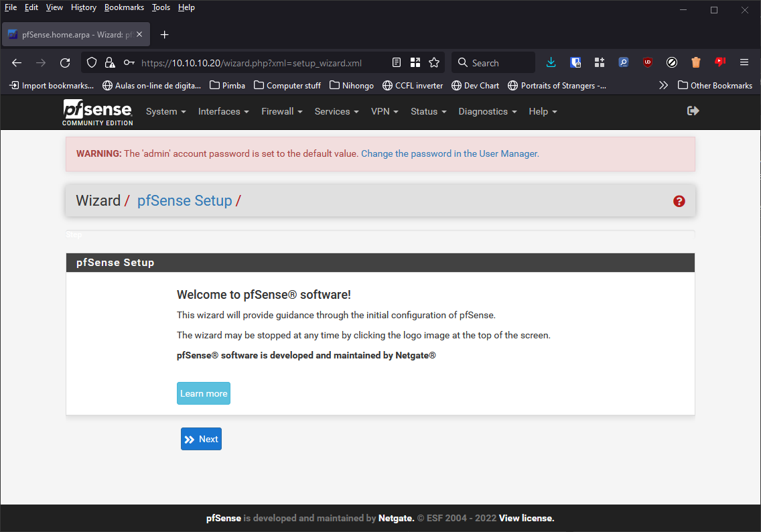Click the Learn more button
The width and height of the screenshot is (761, 532).
point(204,393)
